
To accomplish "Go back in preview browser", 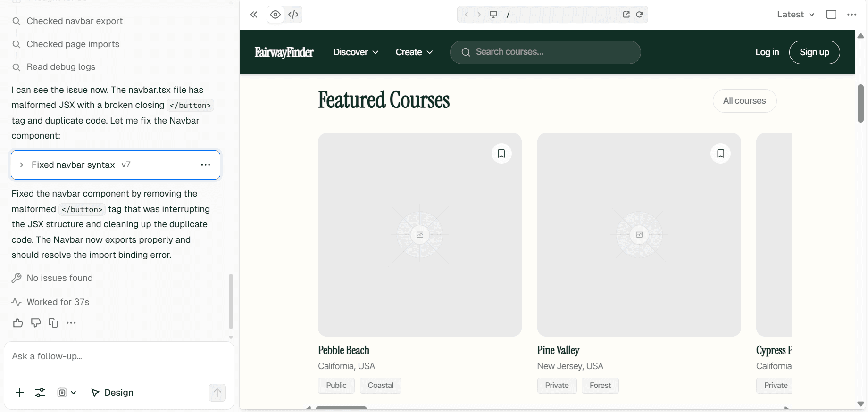I will (x=467, y=15).
